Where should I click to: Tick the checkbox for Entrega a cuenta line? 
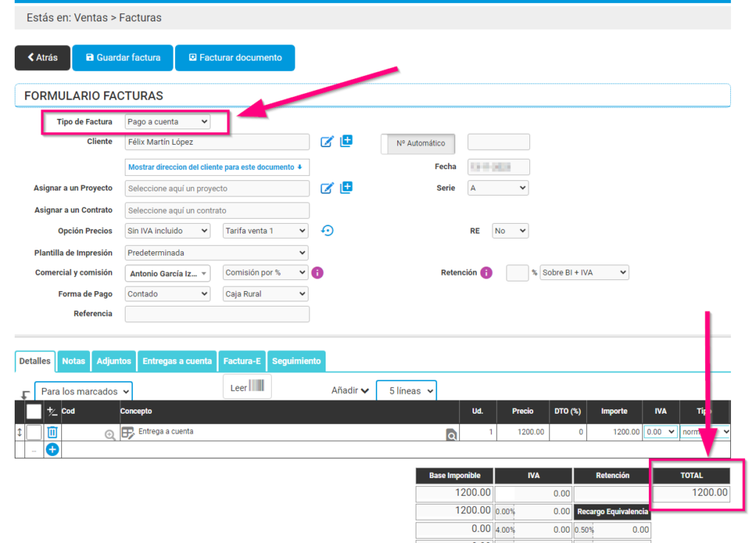click(x=34, y=432)
